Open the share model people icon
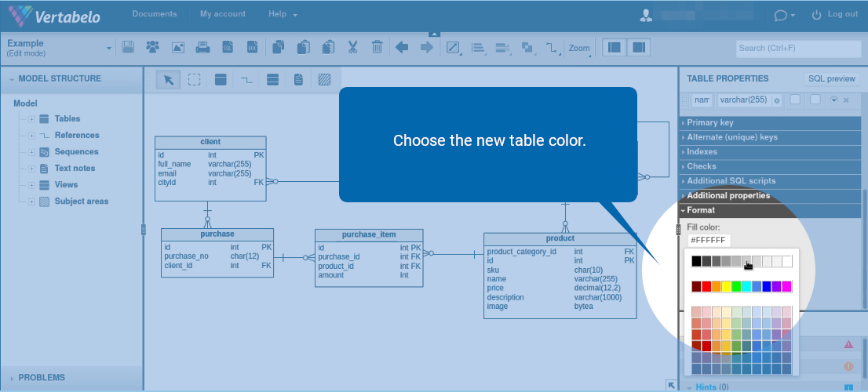The image size is (868, 392). point(153,48)
